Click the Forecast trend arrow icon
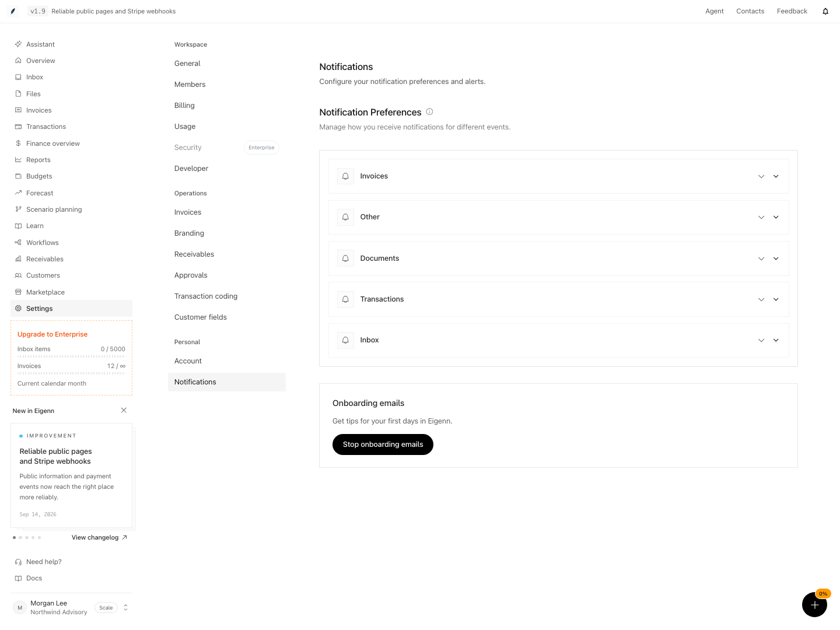This screenshot has height=630, width=840. (x=18, y=193)
